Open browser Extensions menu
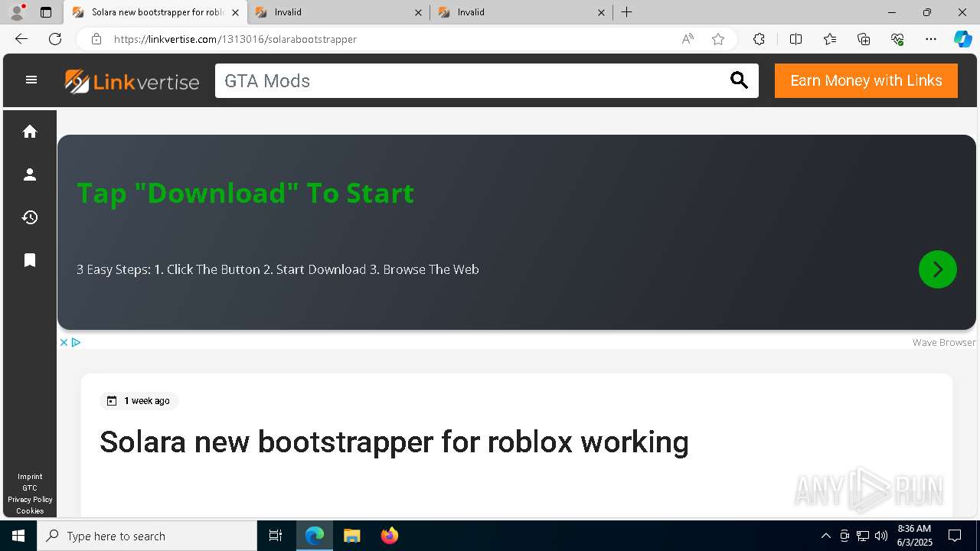This screenshot has width=980, height=551. coord(759,39)
